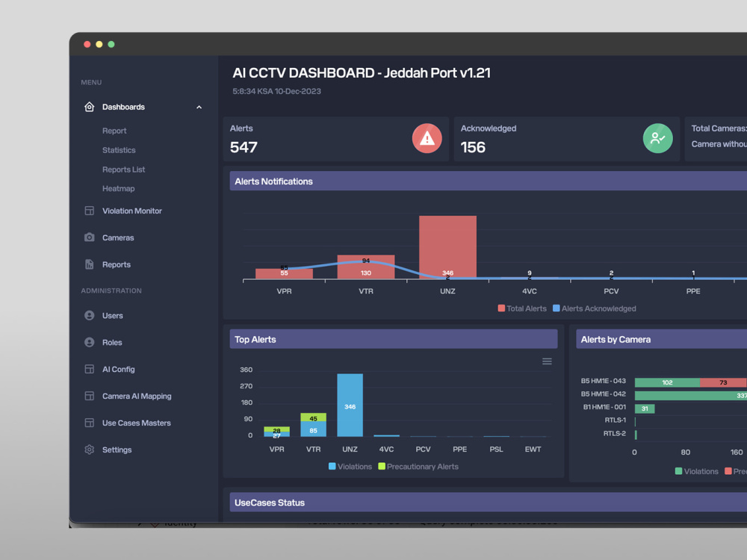Click the Reports document icon
The image size is (747, 560).
[x=89, y=264]
